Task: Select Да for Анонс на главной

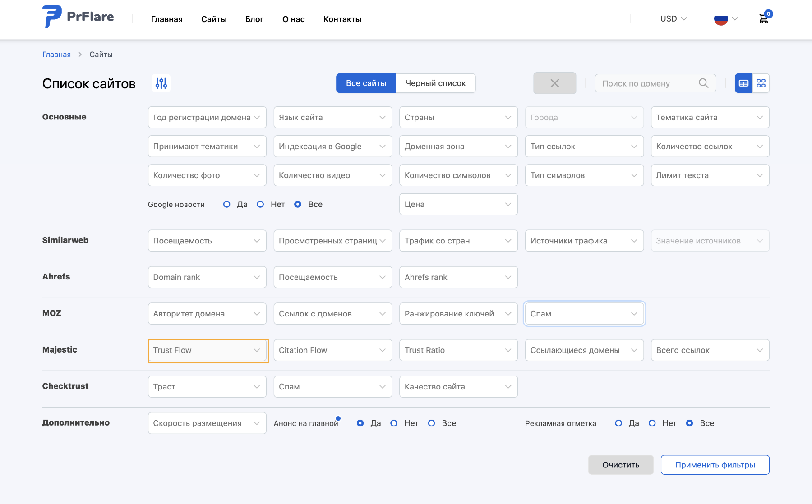Action: tap(360, 423)
